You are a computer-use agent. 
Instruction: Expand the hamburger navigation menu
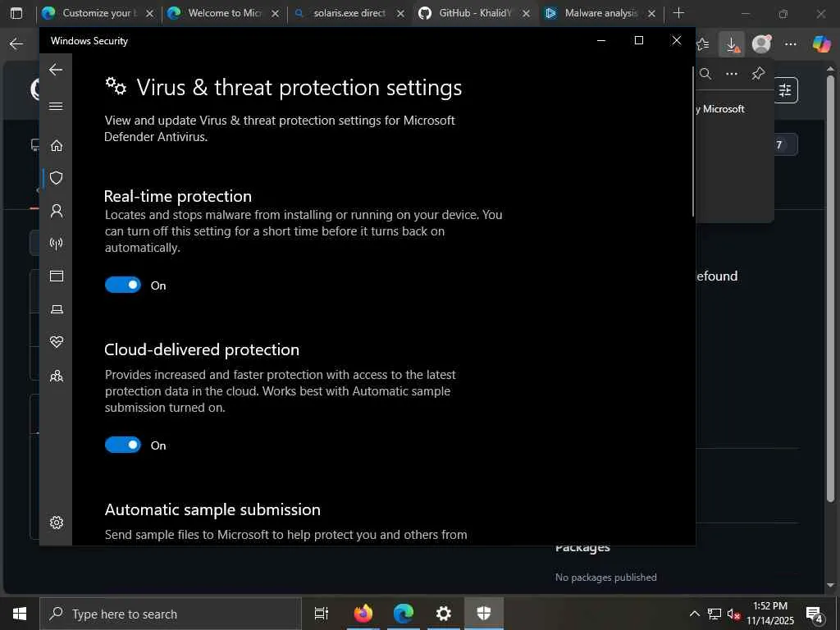[x=56, y=106]
